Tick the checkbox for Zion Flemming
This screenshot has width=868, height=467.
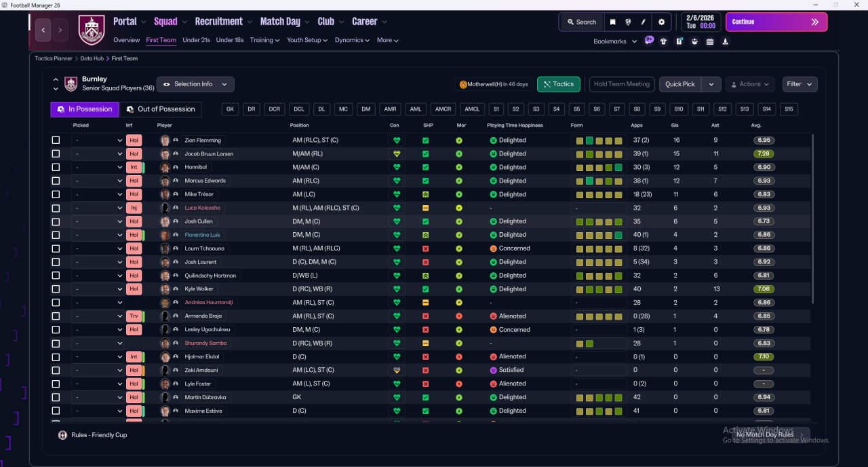tap(56, 141)
